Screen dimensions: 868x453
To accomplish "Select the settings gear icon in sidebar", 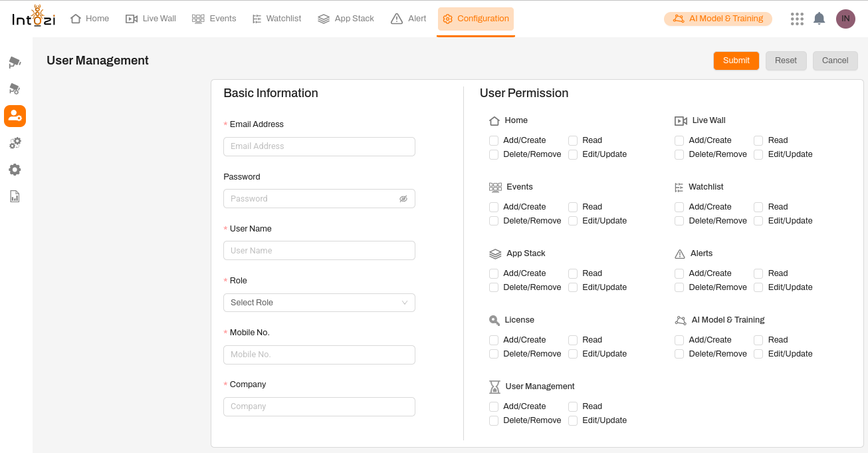I will pyautogui.click(x=15, y=170).
